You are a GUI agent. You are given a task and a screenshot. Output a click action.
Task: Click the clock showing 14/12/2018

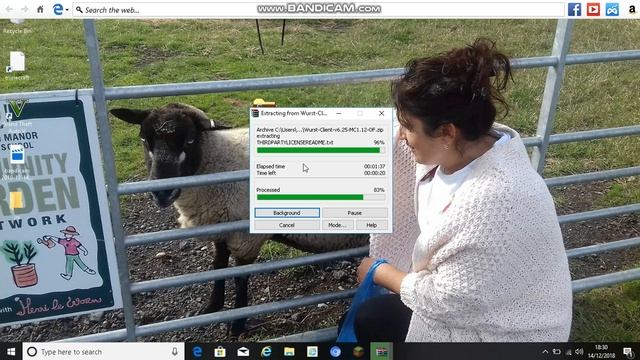click(x=601, y=351)
